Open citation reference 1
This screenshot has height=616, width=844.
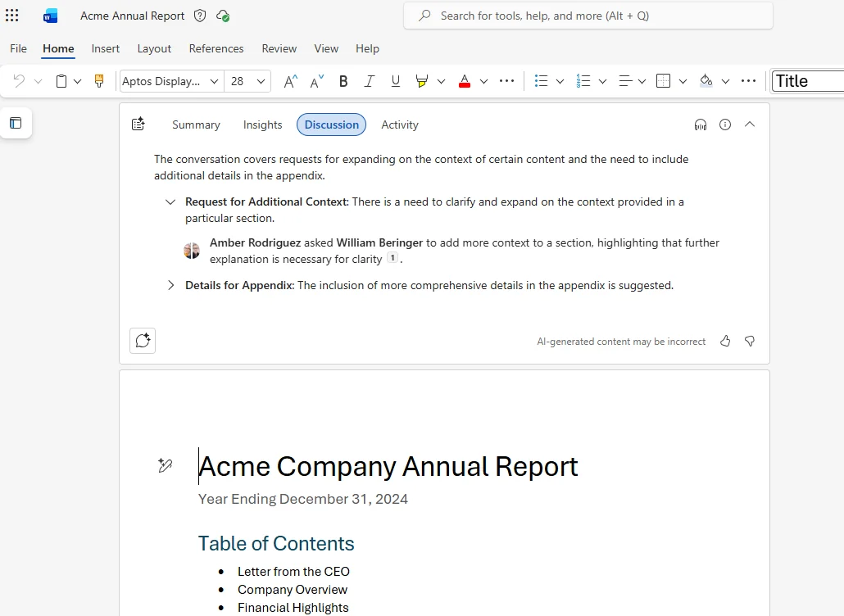click(393, 258)
